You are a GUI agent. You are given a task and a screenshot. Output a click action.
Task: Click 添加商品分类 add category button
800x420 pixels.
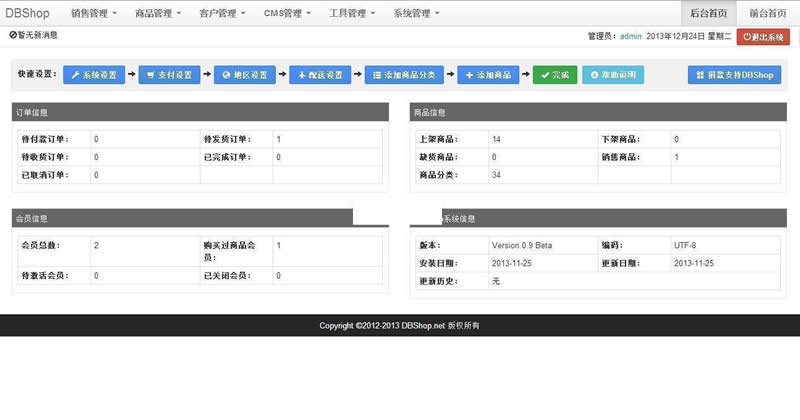404,75
